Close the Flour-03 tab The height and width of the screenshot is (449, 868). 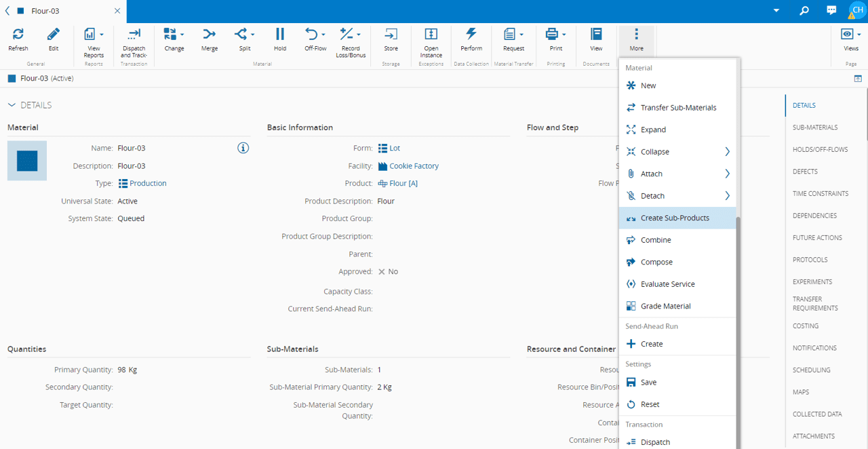coord(117,12)
